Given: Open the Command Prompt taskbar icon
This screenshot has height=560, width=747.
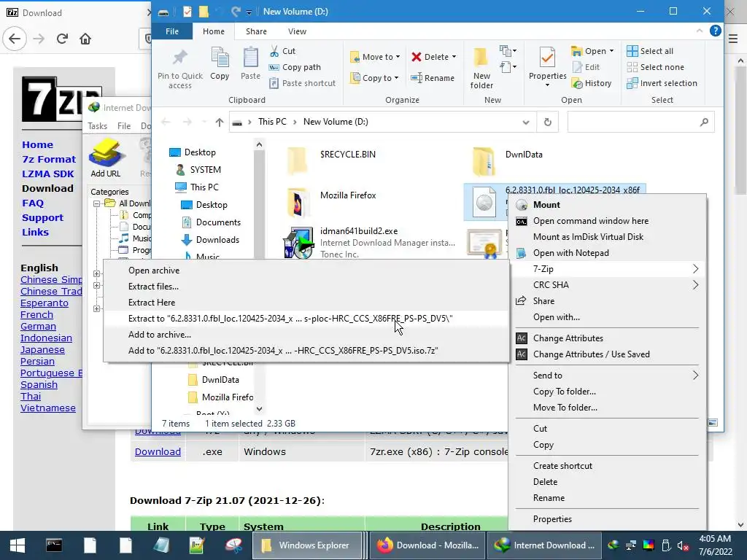Looking at the screenshot, I should (x=54, y=545).
